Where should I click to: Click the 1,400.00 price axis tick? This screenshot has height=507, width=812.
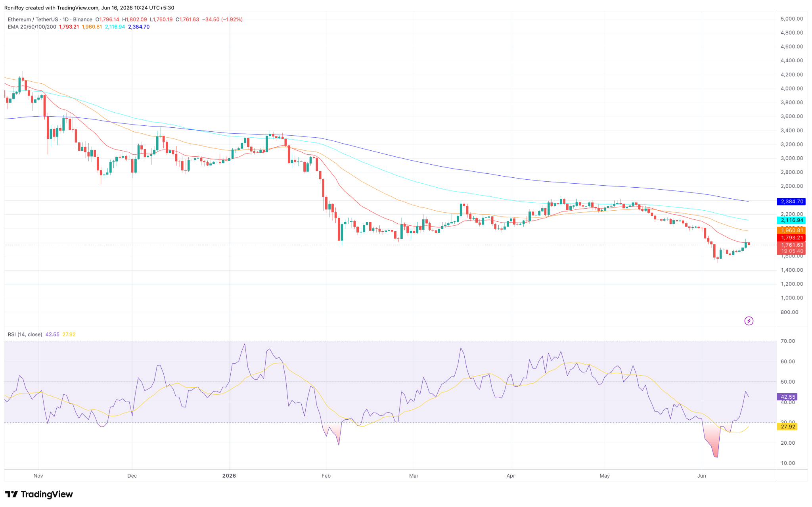pyautogui.click(x=791, y=270)
